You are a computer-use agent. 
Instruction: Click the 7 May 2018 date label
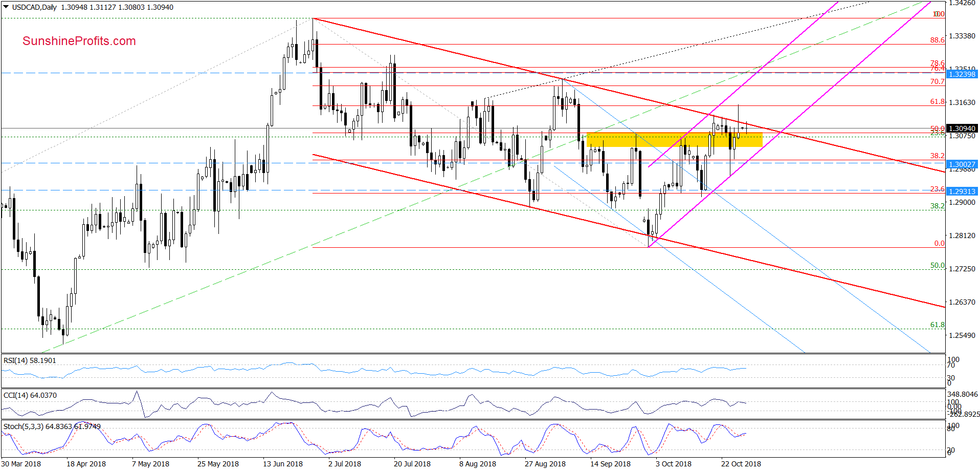(x=150, y=464)
